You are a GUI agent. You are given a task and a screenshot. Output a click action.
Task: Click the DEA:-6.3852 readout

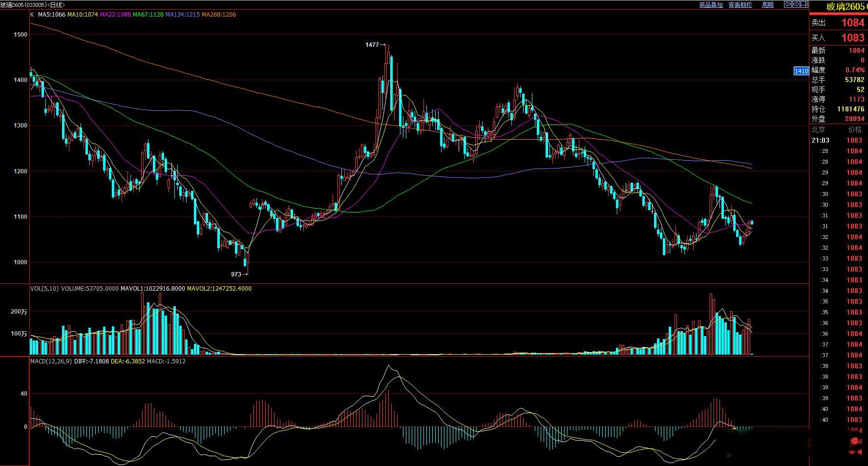coord(128,361)
